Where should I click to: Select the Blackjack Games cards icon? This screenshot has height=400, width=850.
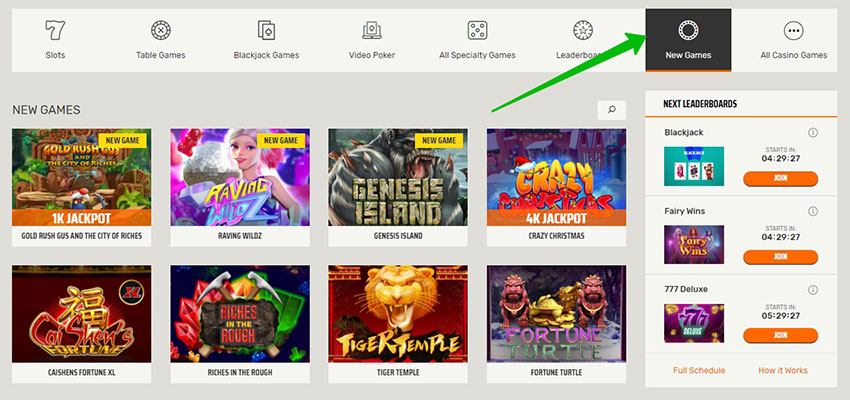tap(266, 30)
